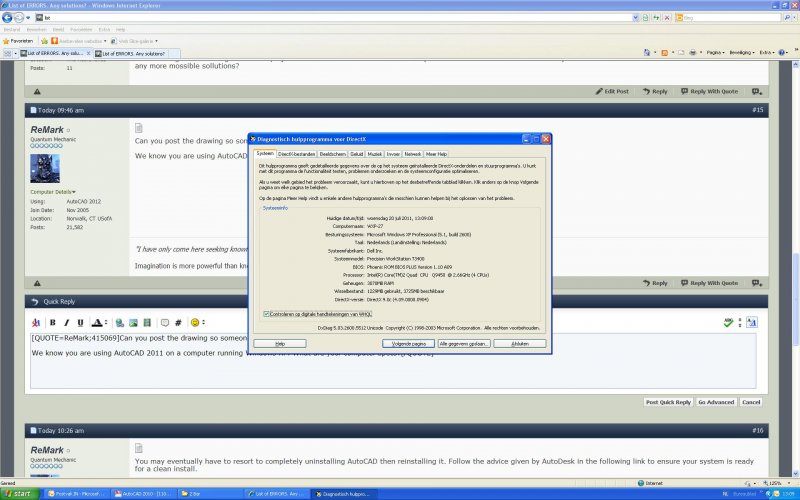Viewport: 800px width, 500px height.
Task: Click in the Quick Reply message text area
Action: (x=393, y=361)
